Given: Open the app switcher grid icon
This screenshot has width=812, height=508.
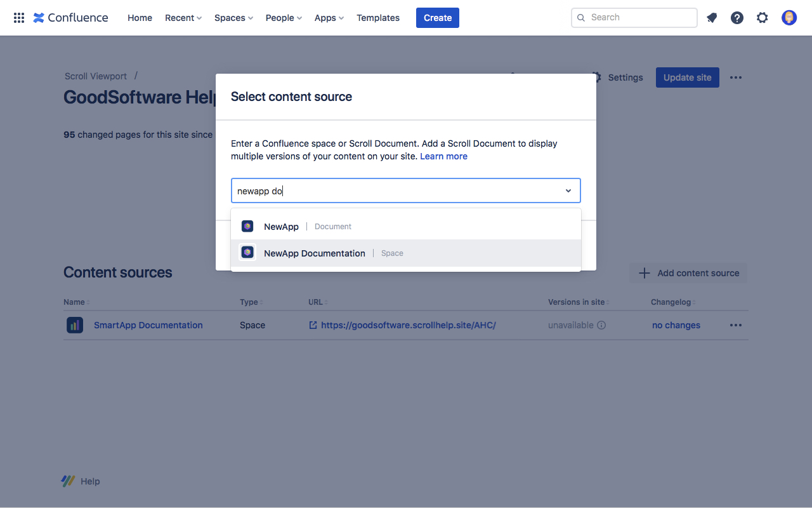Looking at the screenshot, I should coord(19,18).
